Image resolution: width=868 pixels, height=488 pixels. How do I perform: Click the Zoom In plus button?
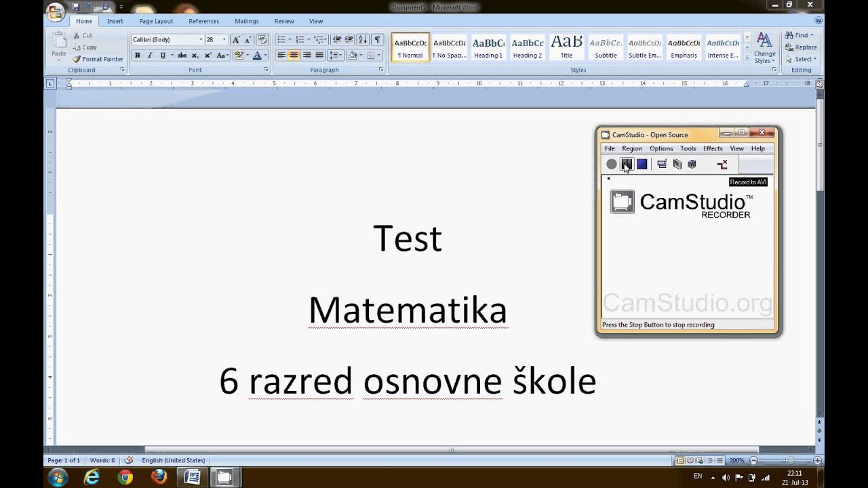[x=818, y=460]
